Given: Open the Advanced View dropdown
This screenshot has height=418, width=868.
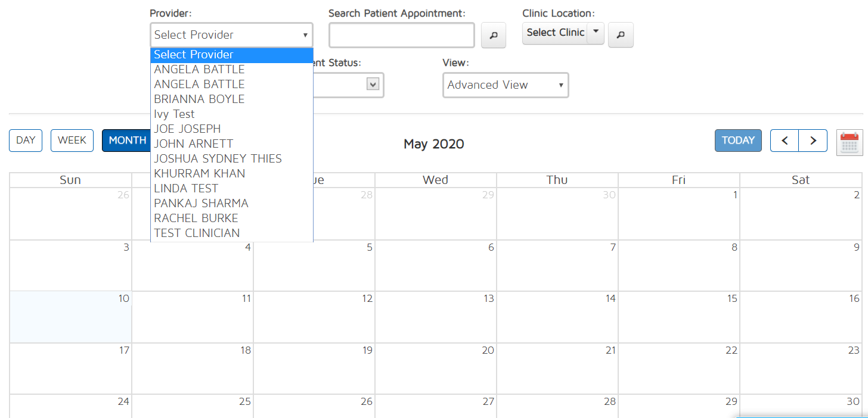Looking at the screenshot, I should click(506, 85).
